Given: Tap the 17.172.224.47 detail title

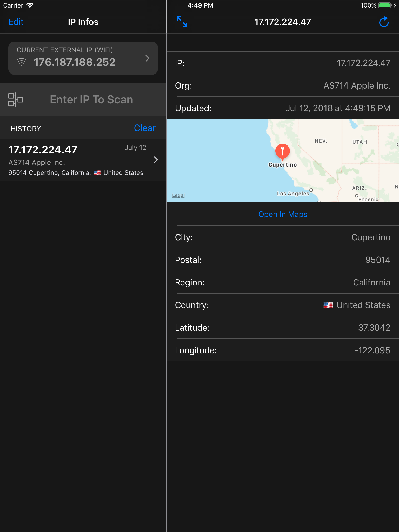Looking at the screenshot, I should (283, 22).
